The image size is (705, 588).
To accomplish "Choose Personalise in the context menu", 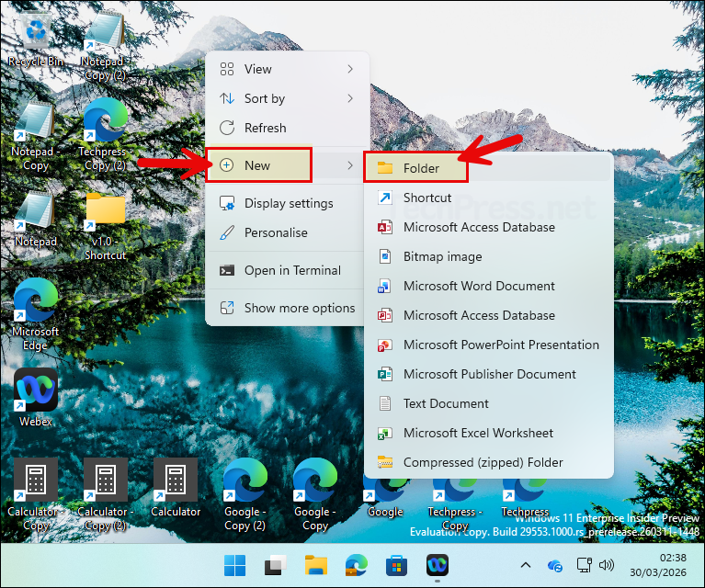I will point(288,232).
